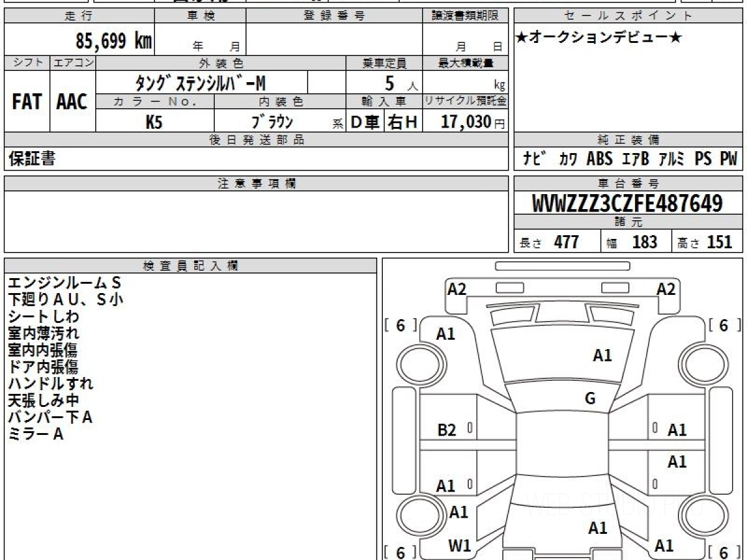Select the ABS equipment entry
747x560 pixels.
600,159
